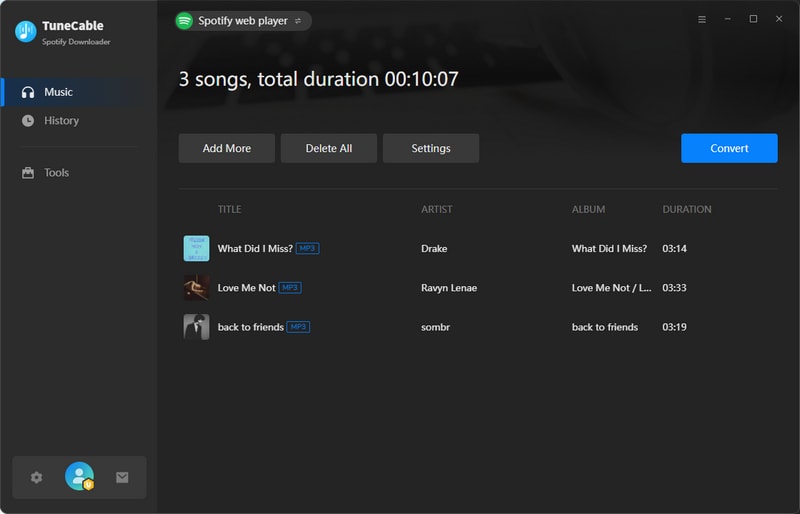Screen dimensions: 800x514
Task: Click the Add More button
Action: (227, 149)
